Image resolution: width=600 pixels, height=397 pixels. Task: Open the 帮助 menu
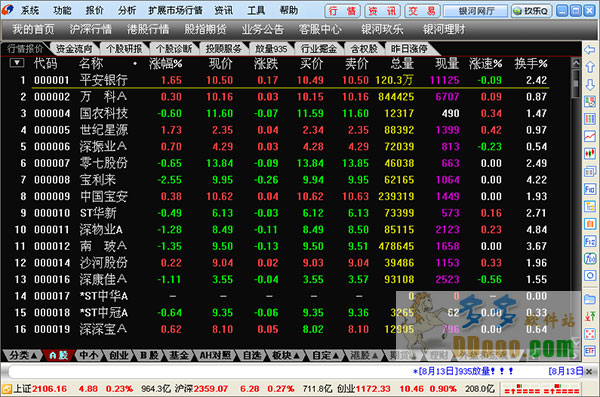pyautogui.click(x=289, y=10)
